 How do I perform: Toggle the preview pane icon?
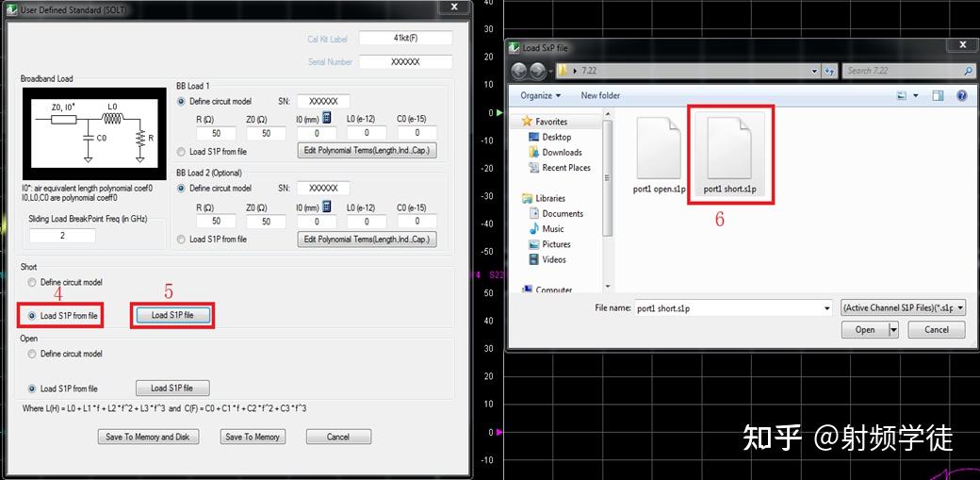pyautogui.click(x=938, y=96)
